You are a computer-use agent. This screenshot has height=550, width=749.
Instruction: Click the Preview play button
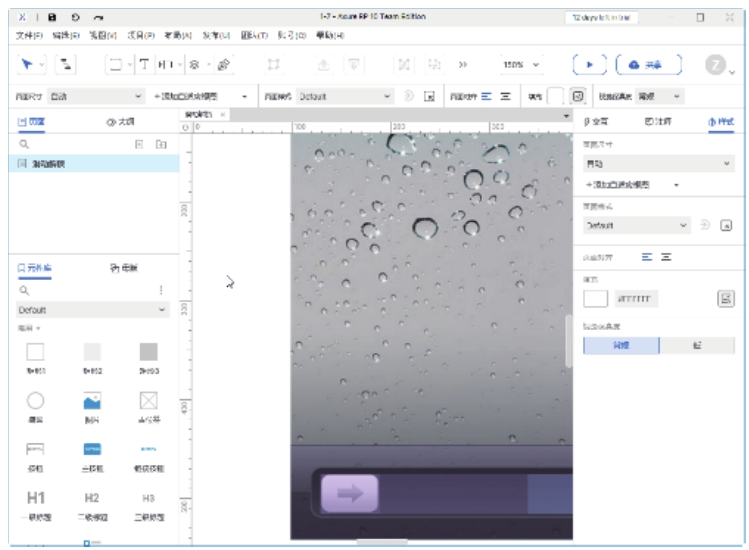click(589, 64)
